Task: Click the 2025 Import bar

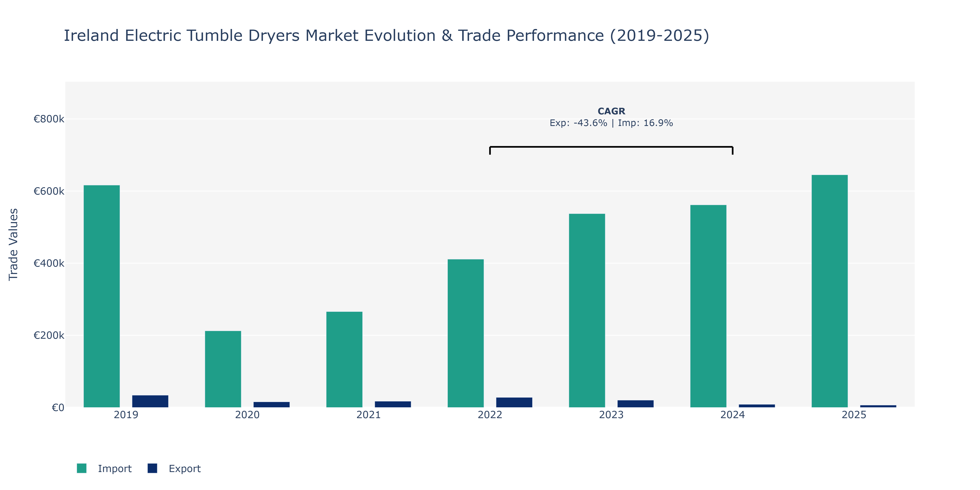Action: (x=830, y=291)
